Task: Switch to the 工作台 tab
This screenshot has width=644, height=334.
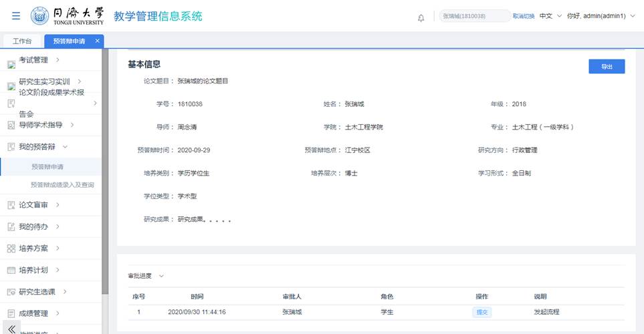Action: 22,41
